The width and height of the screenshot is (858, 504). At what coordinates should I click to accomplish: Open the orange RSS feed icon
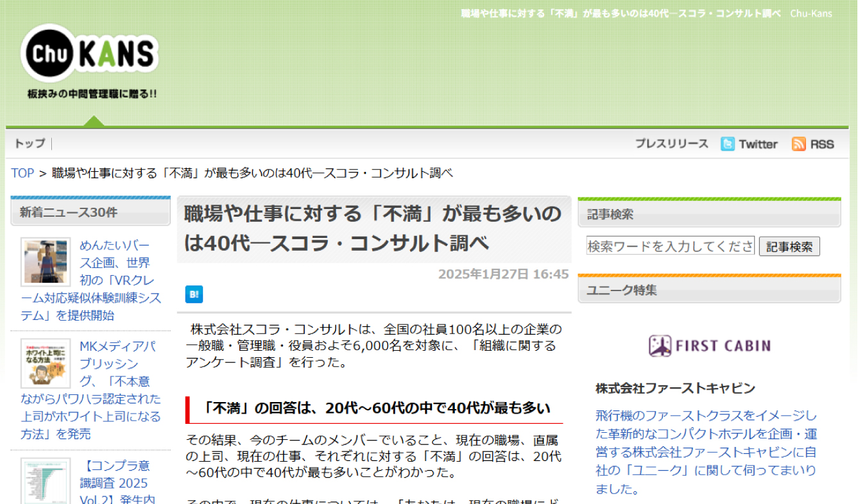[798, 144]
